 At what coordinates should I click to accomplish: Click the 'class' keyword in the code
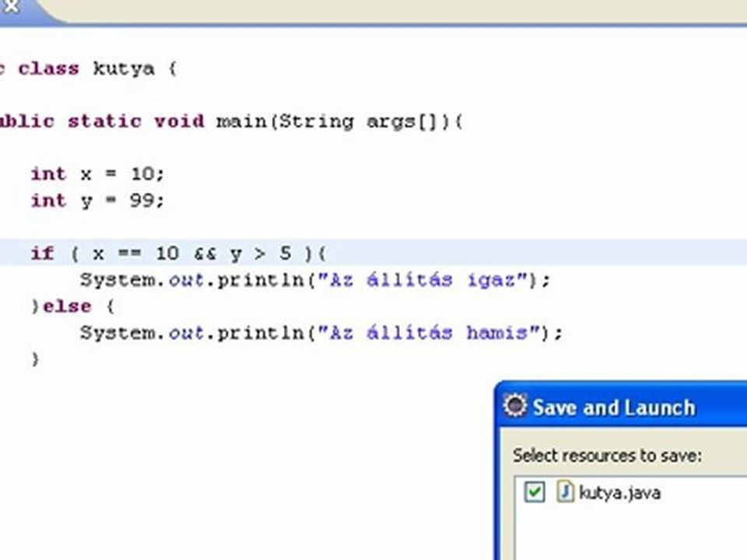pyautogui.click(x=48, y=69)
